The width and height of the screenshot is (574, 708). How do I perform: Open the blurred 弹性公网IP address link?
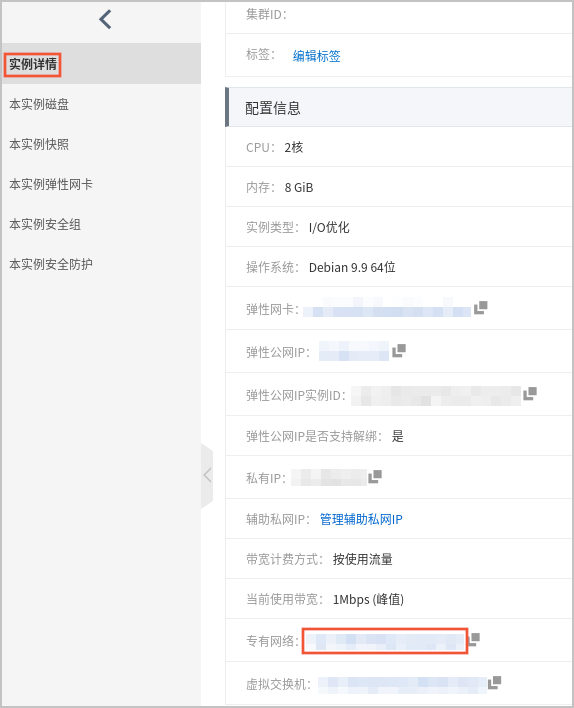click(x=354, y=351)
